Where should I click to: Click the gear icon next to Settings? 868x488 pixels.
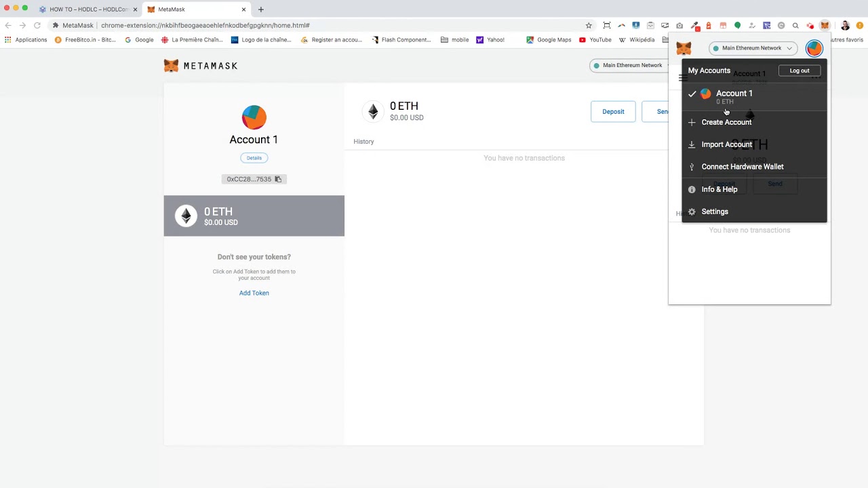pos(692,211)
